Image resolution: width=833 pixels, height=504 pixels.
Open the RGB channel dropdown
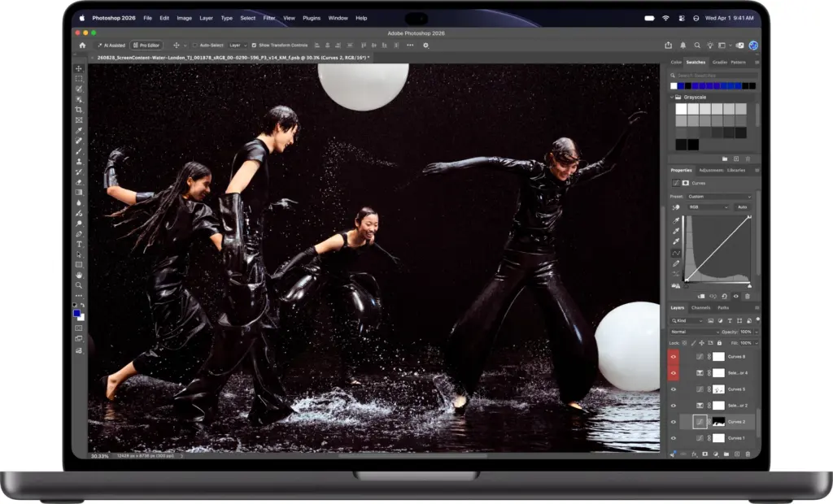(709, 207)
